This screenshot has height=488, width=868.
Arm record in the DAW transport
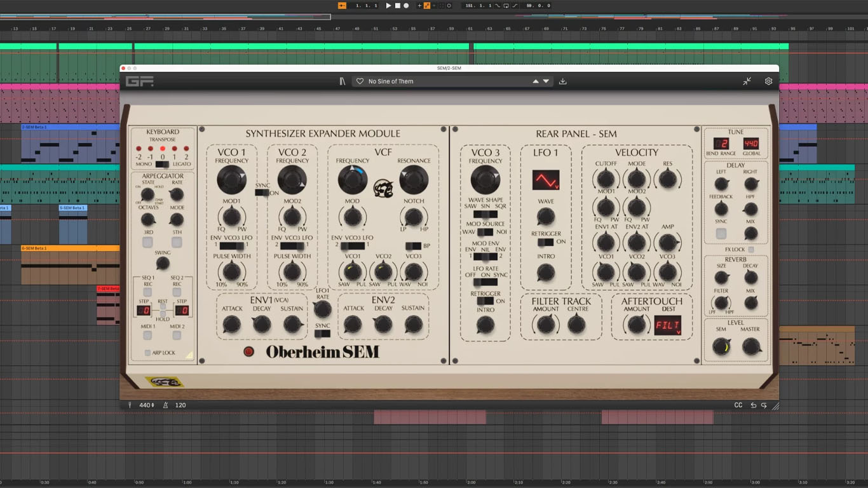pyautogui.click(x=407, y=6)
